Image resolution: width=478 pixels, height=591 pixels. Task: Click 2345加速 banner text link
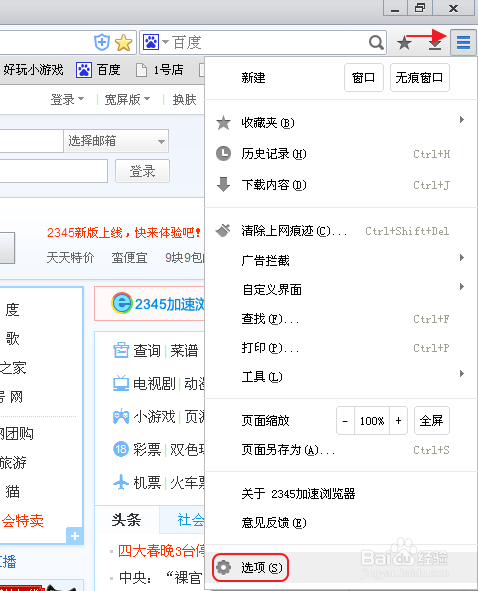point(170,304)
